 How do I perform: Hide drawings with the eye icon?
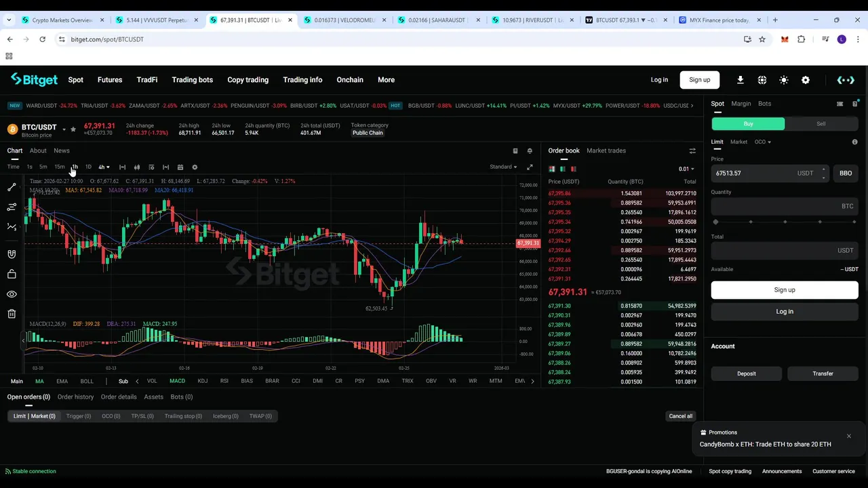(12, 294)
